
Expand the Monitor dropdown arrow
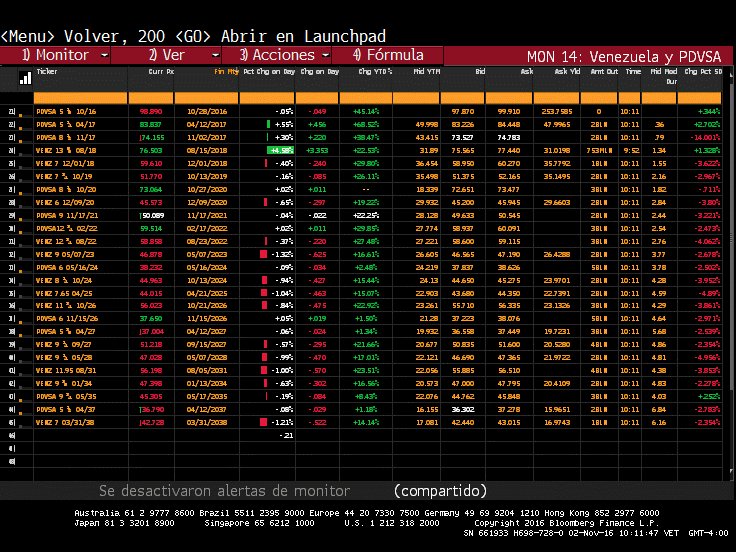coord(105,55)
